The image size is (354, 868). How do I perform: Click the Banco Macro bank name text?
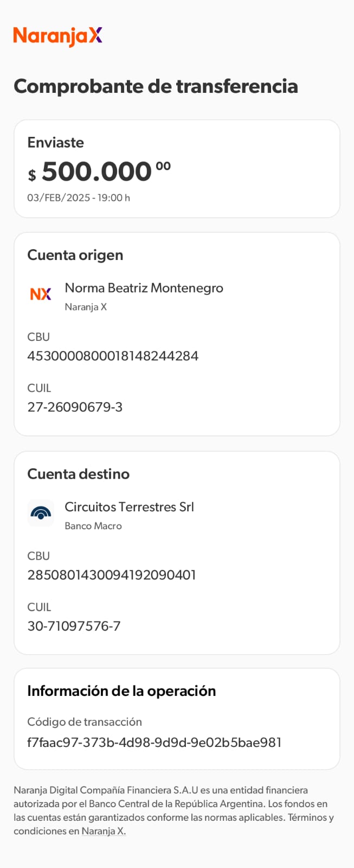pyautogui.click(x=93, y=526)
